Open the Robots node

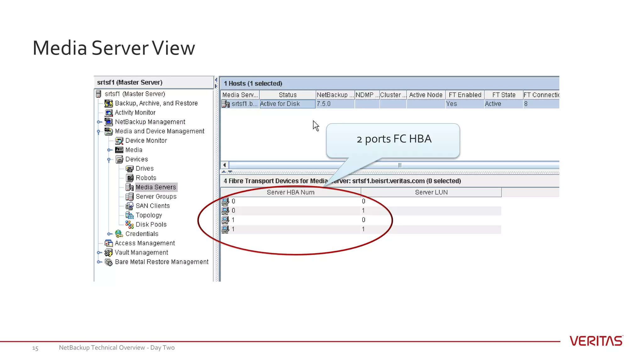[146, 178]
